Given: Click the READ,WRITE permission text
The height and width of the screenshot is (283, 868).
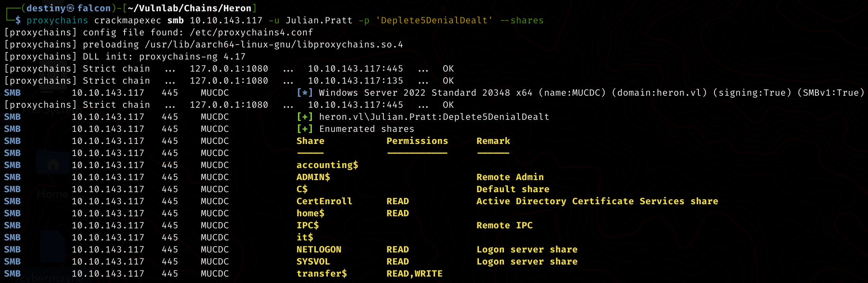Looking at the screenshot, I should pos(414,274).
